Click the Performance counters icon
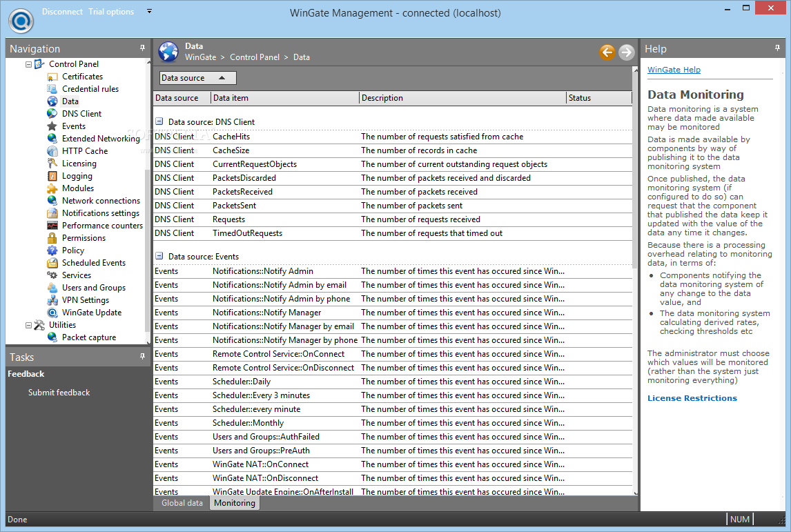The height and width of the screenshot is (532, 791). (x=52, y=226)
